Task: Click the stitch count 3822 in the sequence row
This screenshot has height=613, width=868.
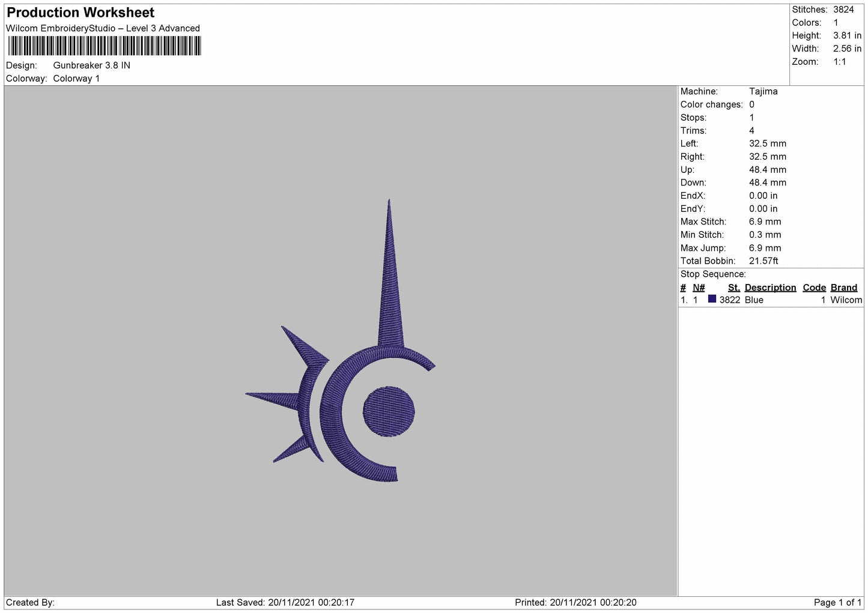Action: (x=730, y=300)
